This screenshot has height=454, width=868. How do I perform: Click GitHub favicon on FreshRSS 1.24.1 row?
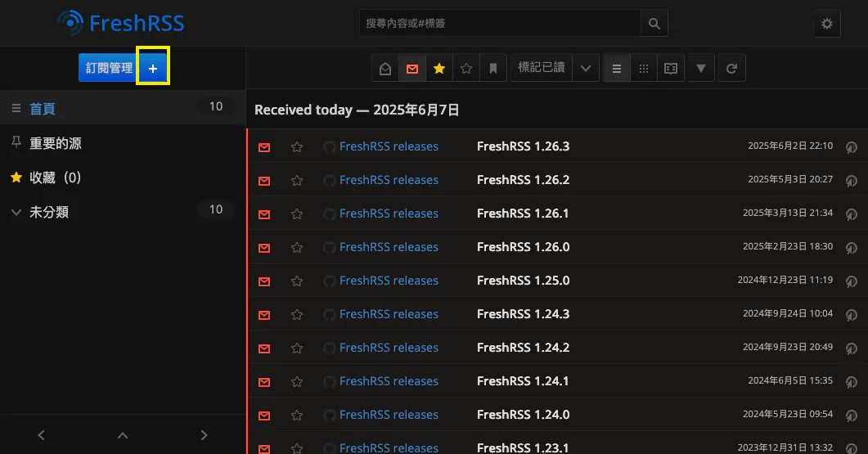pos(330,381)
